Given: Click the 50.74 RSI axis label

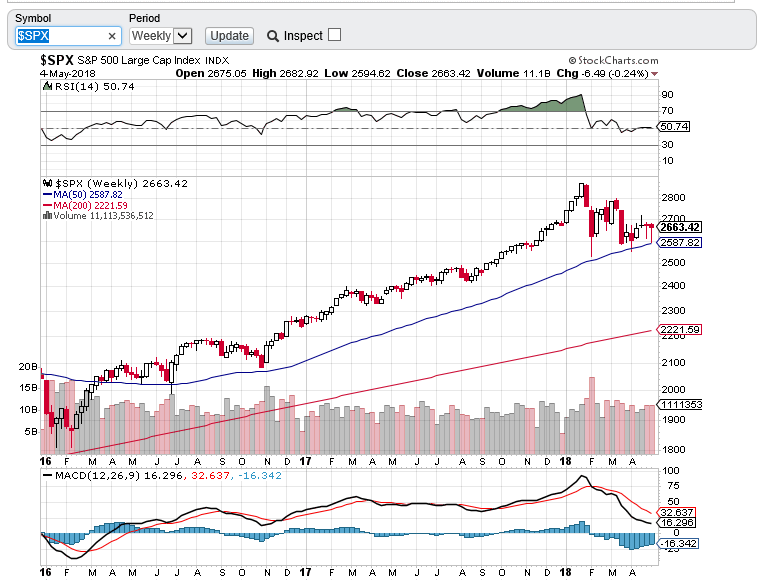Looking at the screenshot, I should 674,127.
